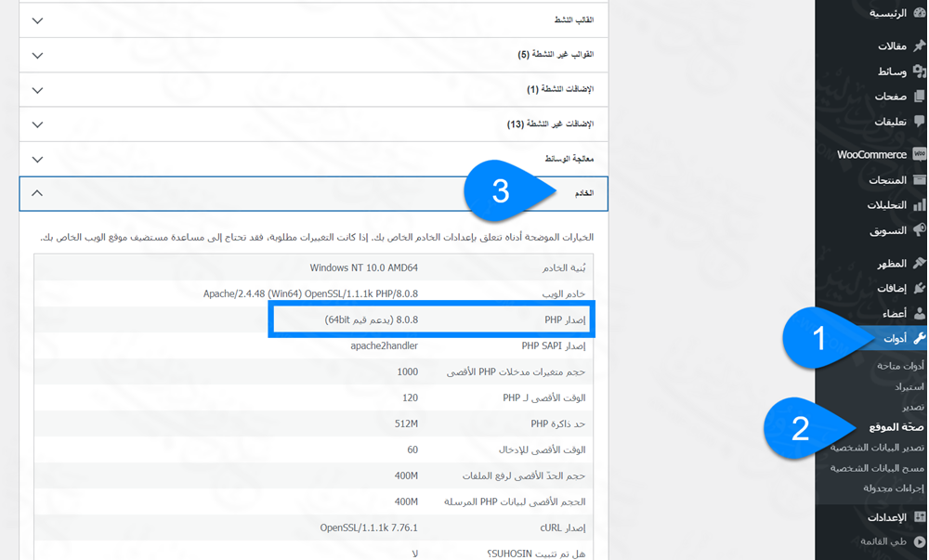
Task: Click the مقالات pushpin icon
Action: (919, 46)
